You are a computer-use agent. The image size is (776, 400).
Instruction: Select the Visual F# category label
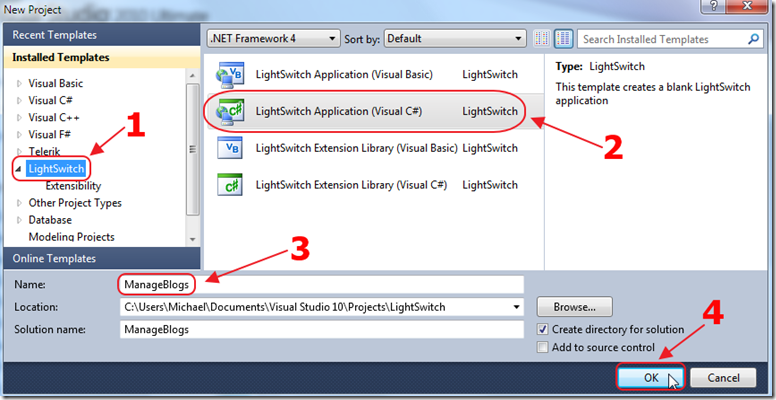point(50,135)
